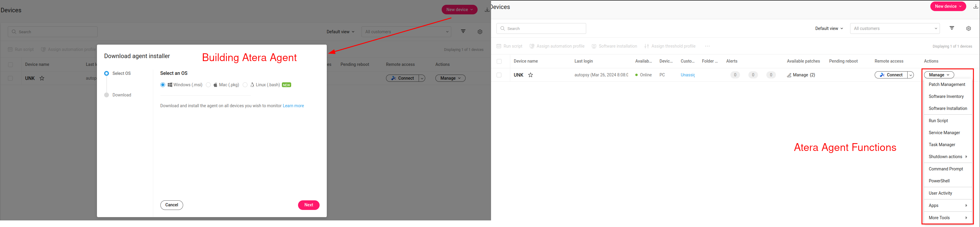Follow the Learn more link
This screenshot has height=227, width=980.
click(x=293, y=106)
